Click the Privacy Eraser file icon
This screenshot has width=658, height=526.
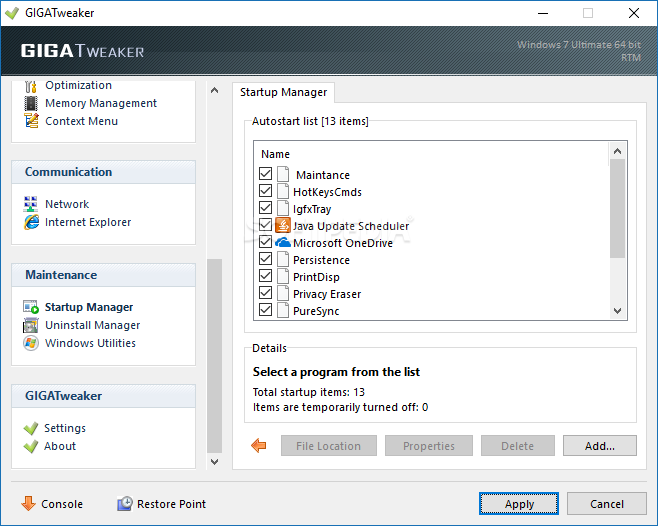click(x=283, y=293)
